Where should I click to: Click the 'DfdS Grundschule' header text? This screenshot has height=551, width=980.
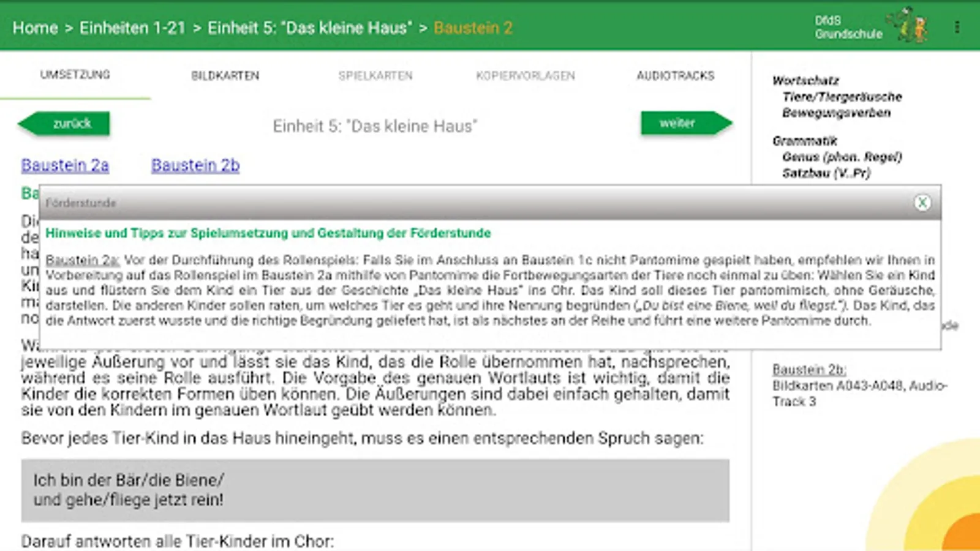click(x=848, y=27)
